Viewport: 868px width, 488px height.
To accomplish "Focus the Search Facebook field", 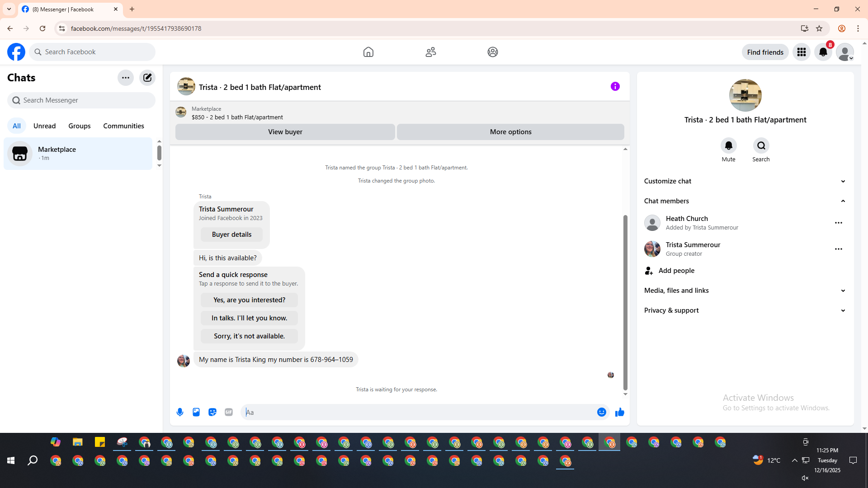I will point(93,52).
